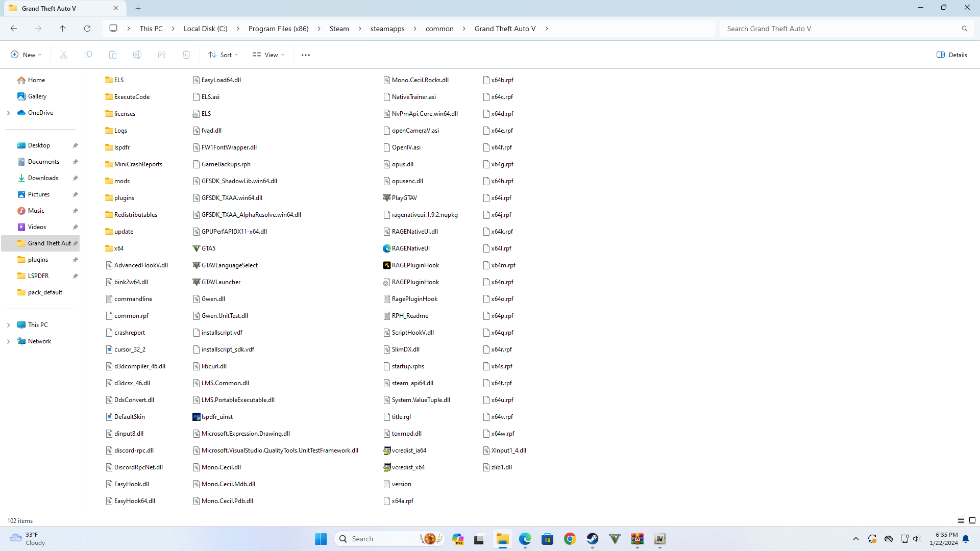Click steamapps in the breadcrumb path
Image resolution: width=980 pixels, height=551 pixels.
(387, 29)
